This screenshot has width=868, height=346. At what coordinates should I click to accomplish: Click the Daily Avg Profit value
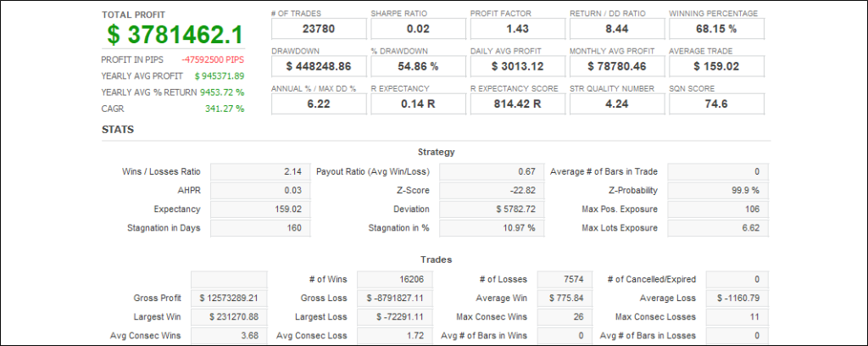coord(517,66)
